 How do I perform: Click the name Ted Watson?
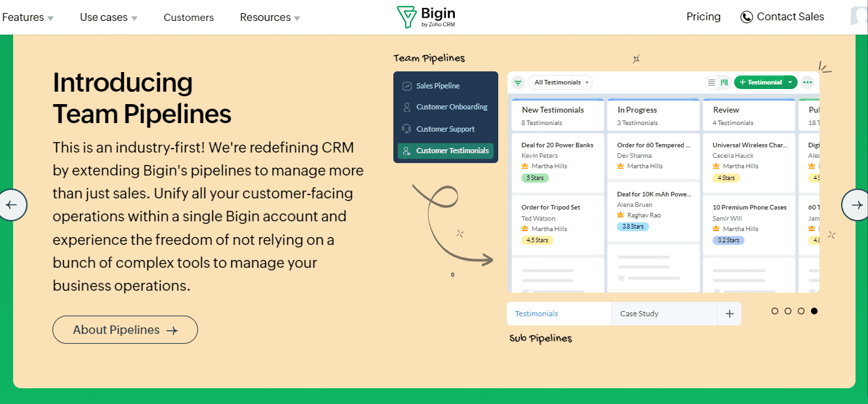538,218
